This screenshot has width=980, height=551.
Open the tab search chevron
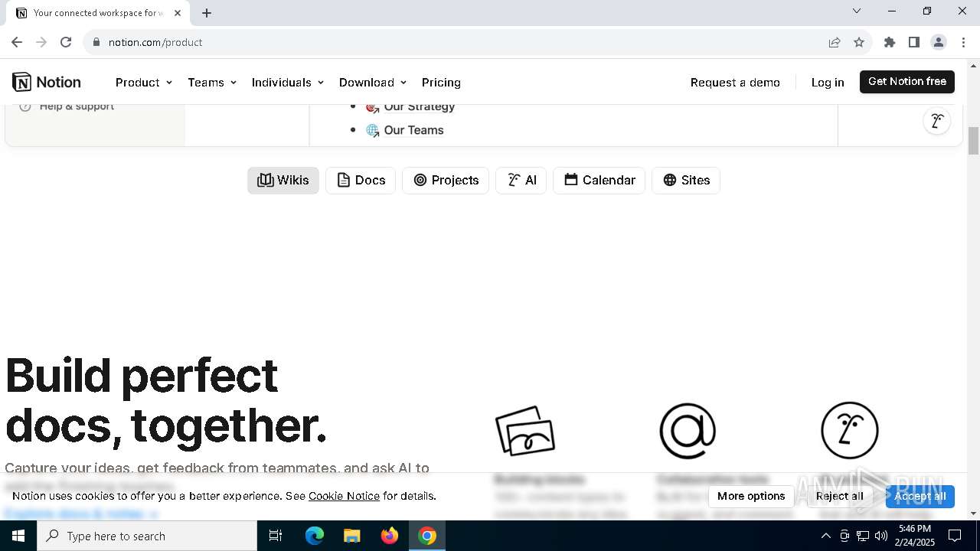857,11
